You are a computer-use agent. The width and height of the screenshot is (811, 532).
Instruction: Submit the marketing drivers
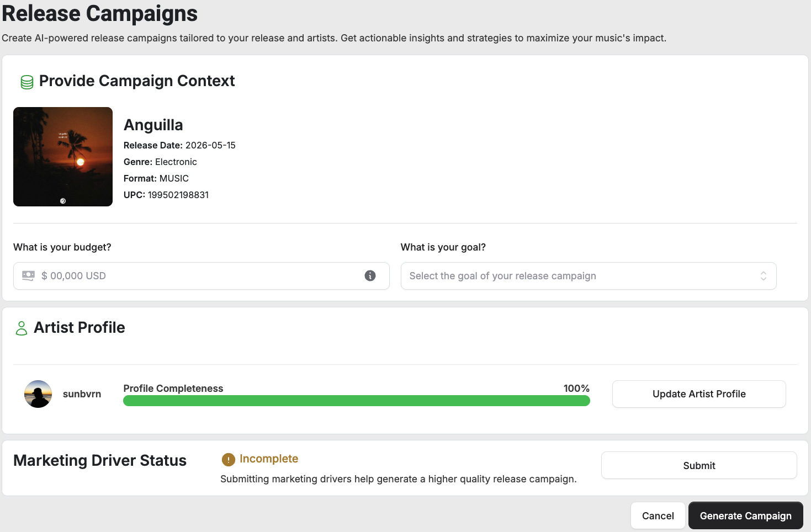tap(699, 465)
